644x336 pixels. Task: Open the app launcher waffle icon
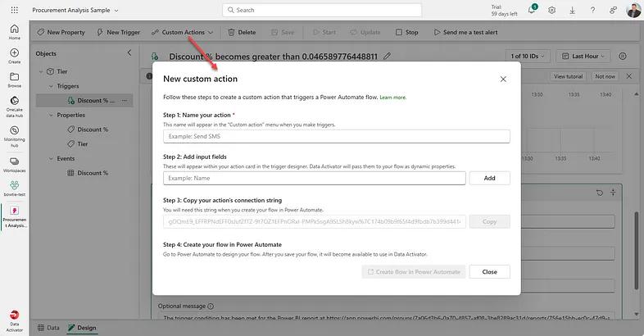point(15,11)
